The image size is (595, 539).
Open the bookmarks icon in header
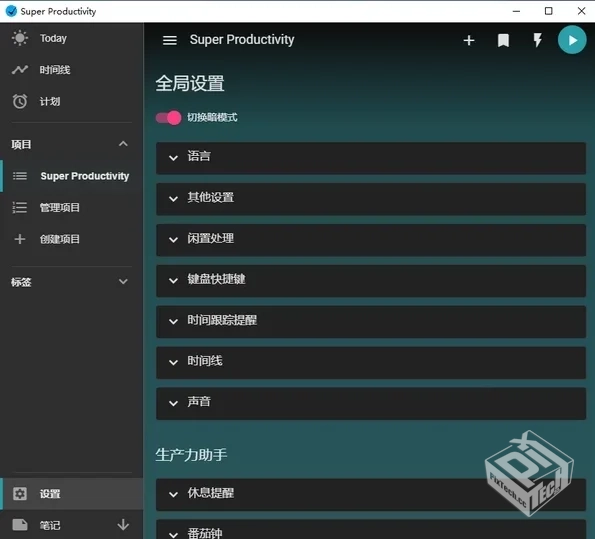point(503,40)
